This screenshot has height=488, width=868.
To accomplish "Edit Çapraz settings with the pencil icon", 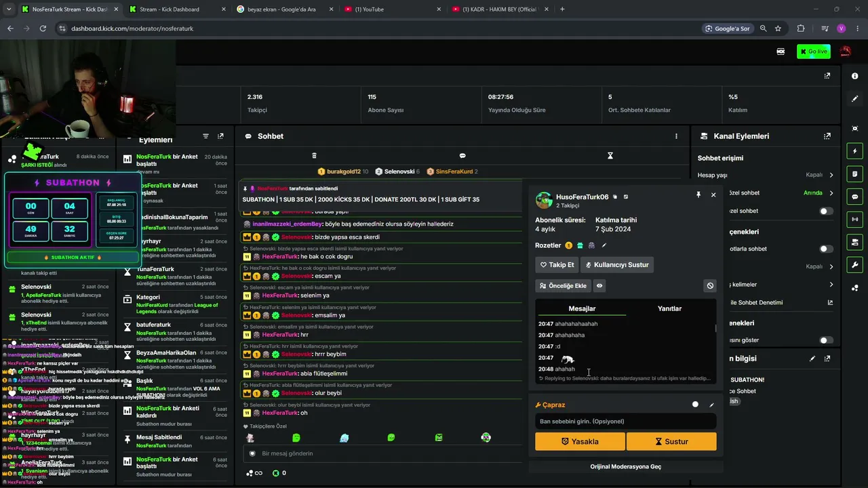I will pyautogui.click(x=711, y=405).
